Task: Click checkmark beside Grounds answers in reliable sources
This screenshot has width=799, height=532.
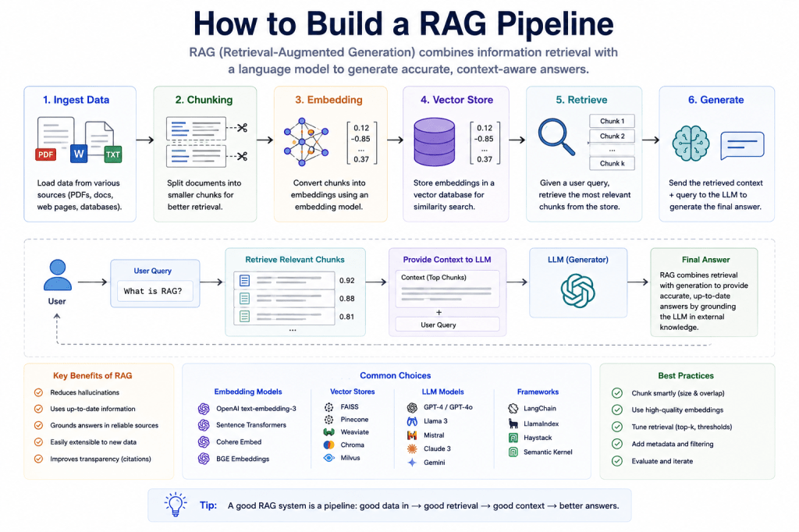Action: (38, 425)
